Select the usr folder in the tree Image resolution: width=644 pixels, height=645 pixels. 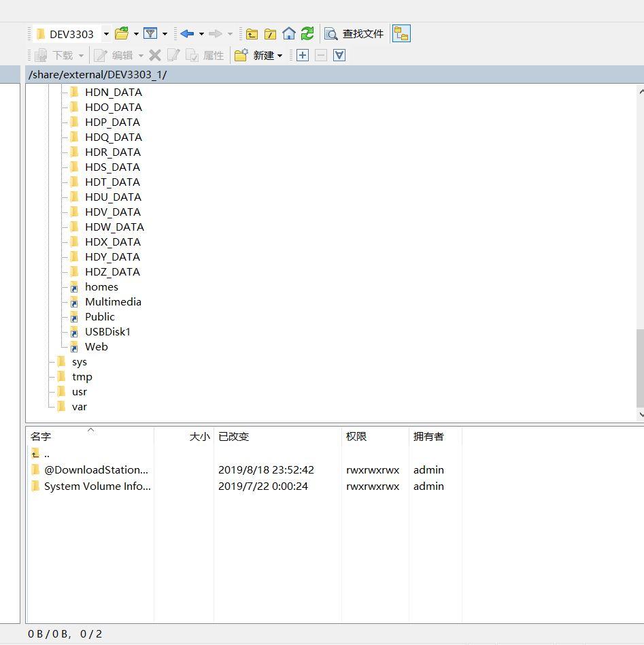(x=80, y=391)
